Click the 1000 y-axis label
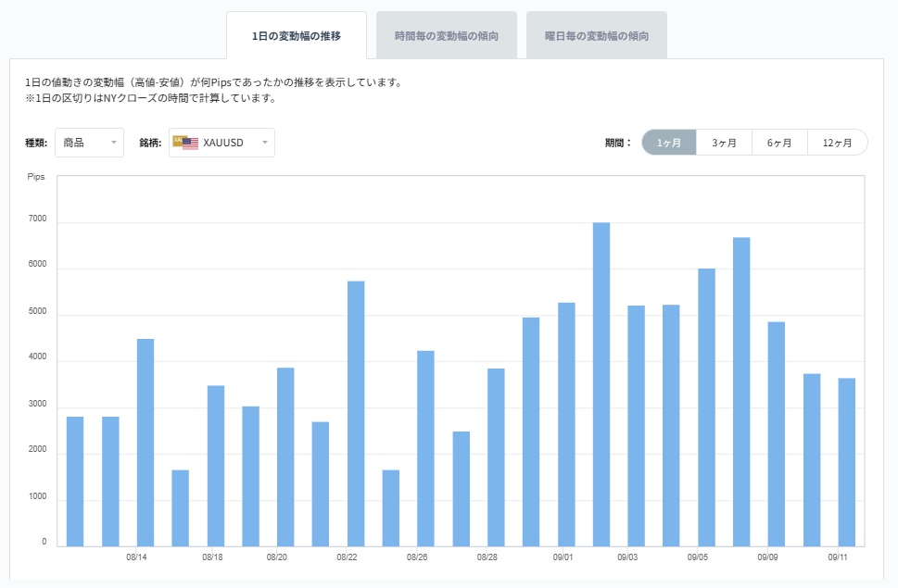The image size is (898, 588). click(37, 496)
